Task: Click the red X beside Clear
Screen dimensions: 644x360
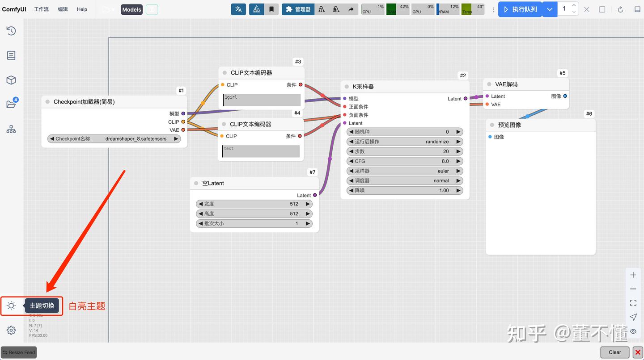Action: pos(638,352)
